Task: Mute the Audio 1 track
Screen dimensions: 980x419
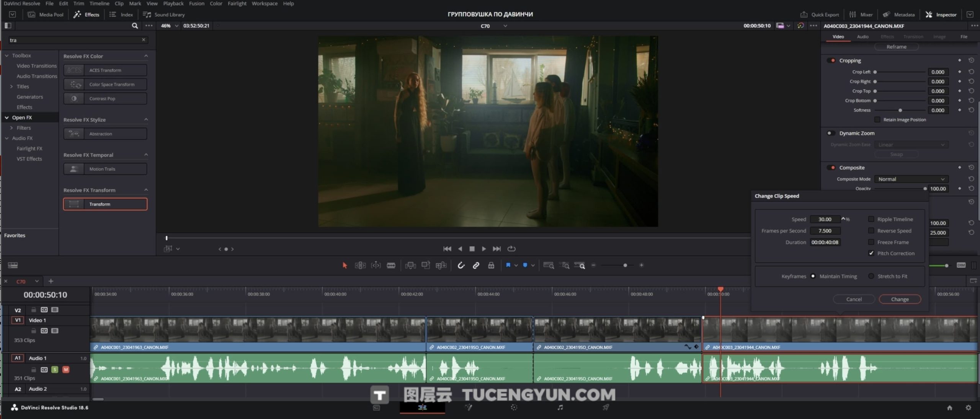Action: click(x=66, y=370)
